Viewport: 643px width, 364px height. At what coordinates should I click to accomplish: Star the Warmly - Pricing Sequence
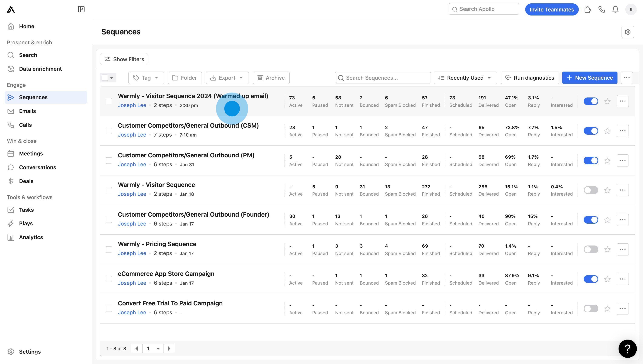click(607, 250)
